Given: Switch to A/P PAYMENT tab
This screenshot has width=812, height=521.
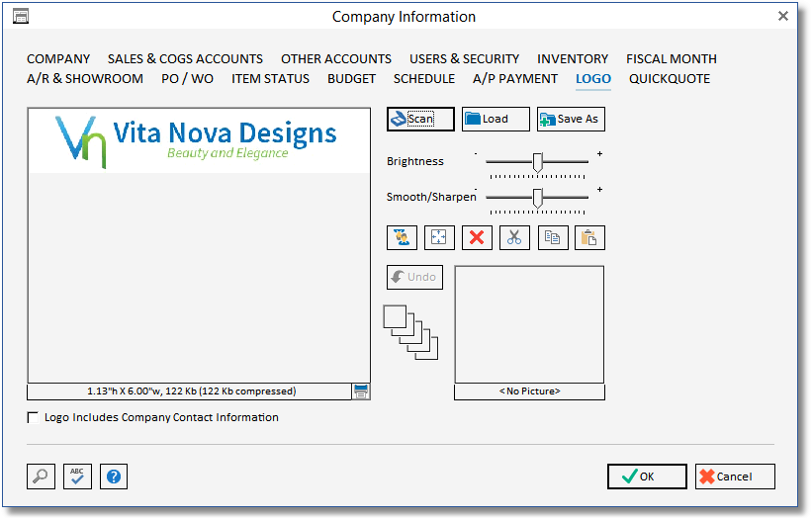Looking at the screenshot, I should (515, 79).
